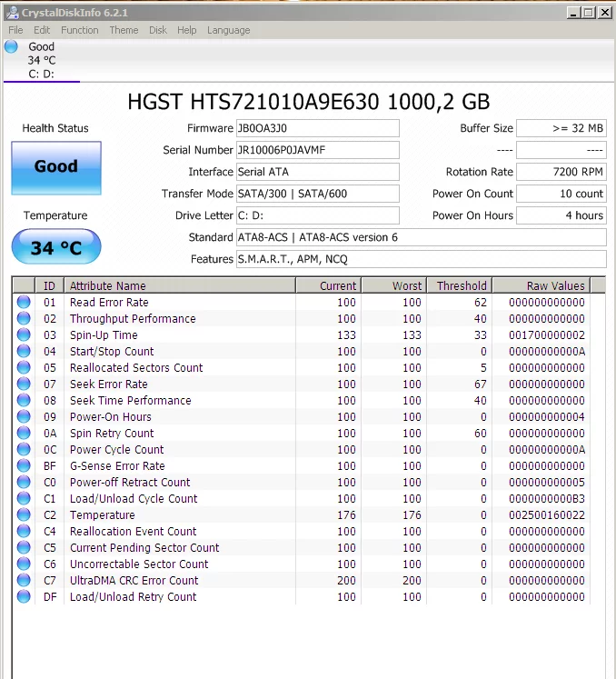Select the Reallocated Sectors Count attribute name
Image resolution: width=616 pixels, height=679 pixels.
click(136, 367)
